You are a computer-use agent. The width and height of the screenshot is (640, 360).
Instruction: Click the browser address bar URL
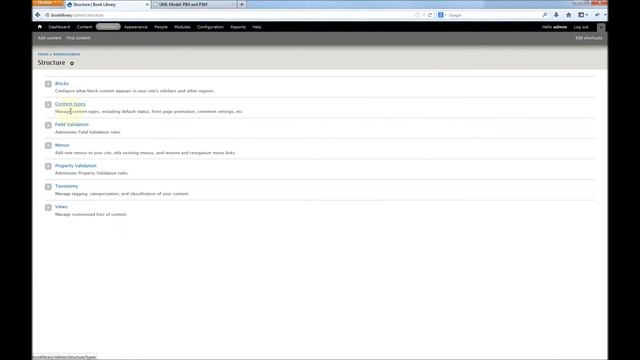[x=78, y=15]
